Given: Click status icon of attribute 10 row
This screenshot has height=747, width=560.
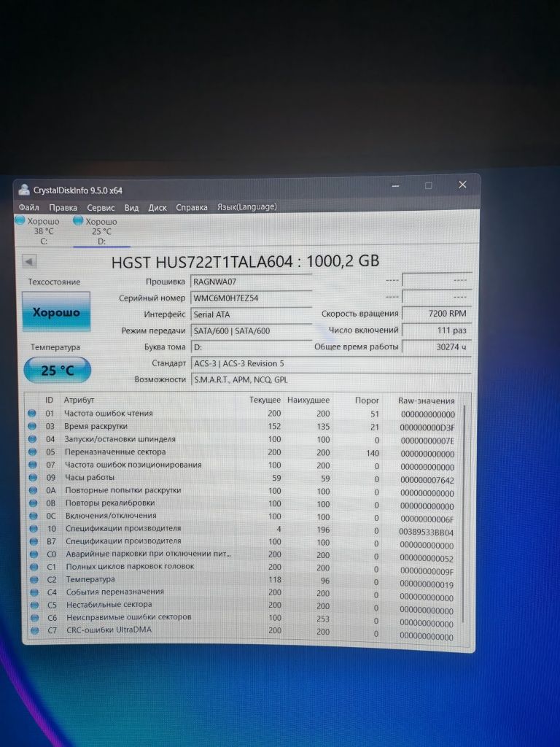Looking at the screenshot, I should click(34, 529).
